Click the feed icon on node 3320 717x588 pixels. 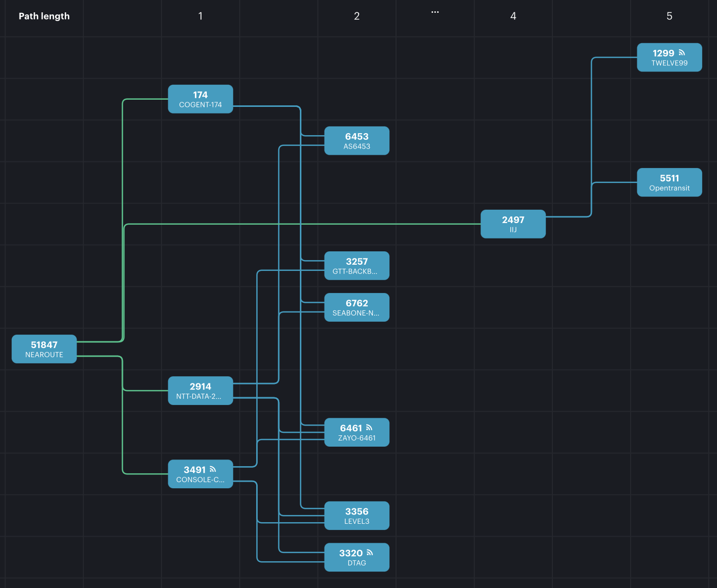370,553
